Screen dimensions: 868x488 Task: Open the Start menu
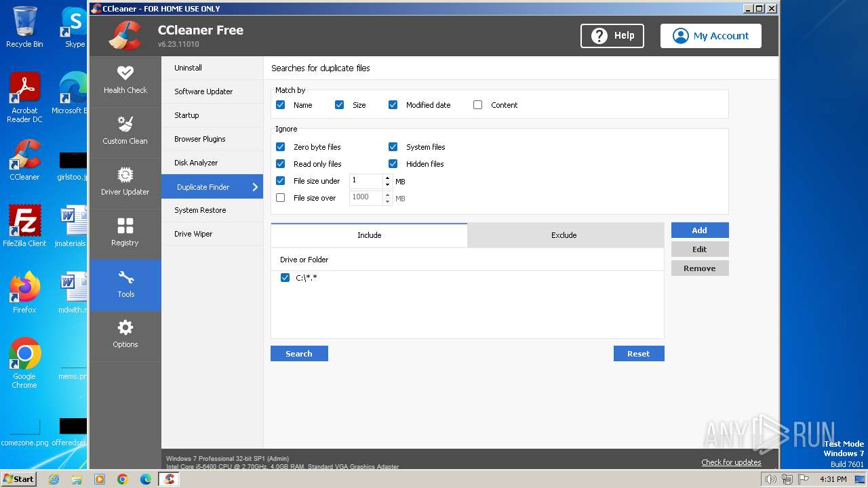coord(19,479)
